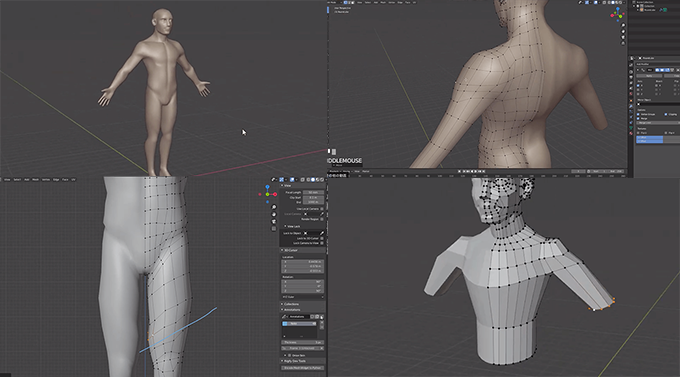Open the mode dropdown in back viewport header

335,3
